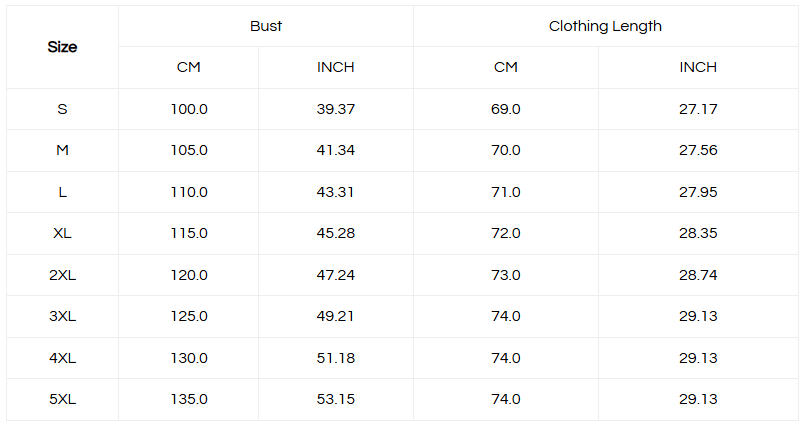803x427 pixels.
Task: Click the clothing length inch value 28.35
Action: coord(698,233)
